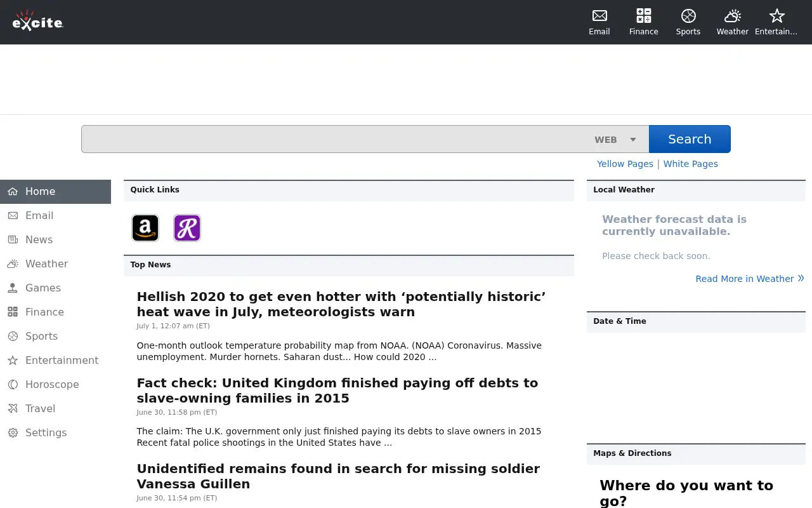Open Finance icon in top header

pyautogui.click(x=644, y=16)
